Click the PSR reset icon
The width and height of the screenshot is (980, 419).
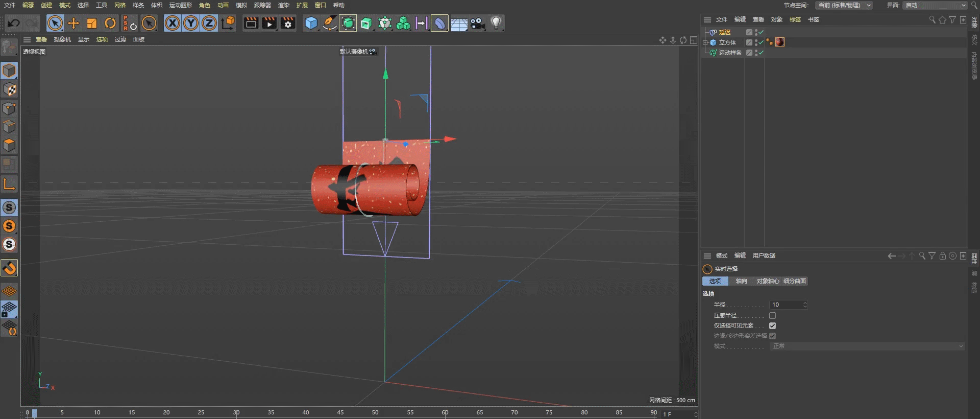pyautogui.click(x=130, y=23)
